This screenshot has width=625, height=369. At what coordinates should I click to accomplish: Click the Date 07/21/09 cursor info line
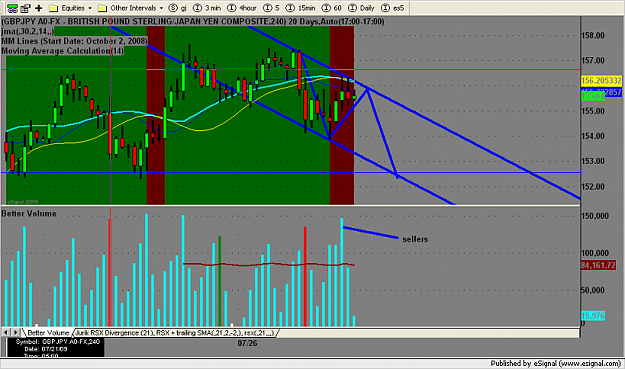click(x=46, y=349)
